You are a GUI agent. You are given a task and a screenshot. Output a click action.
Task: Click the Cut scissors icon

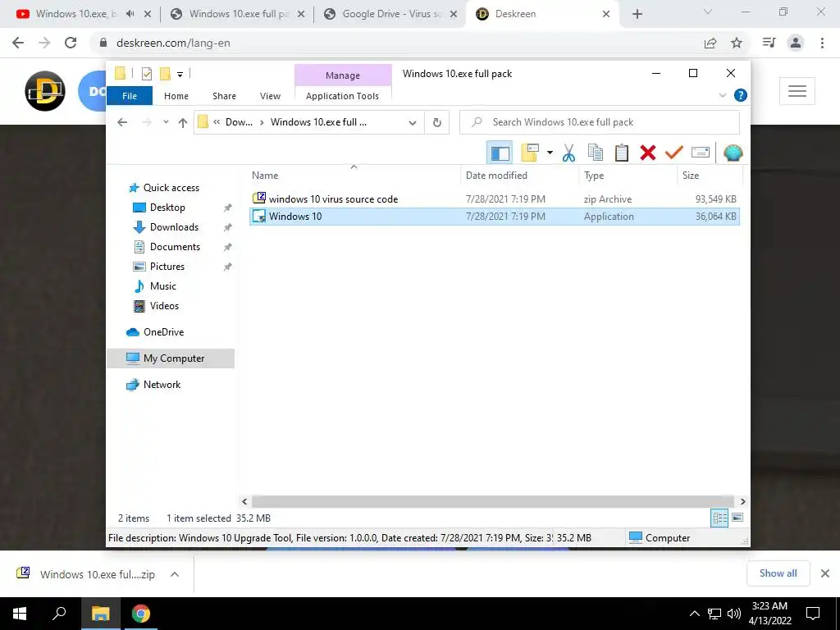(x=568, y=153)
